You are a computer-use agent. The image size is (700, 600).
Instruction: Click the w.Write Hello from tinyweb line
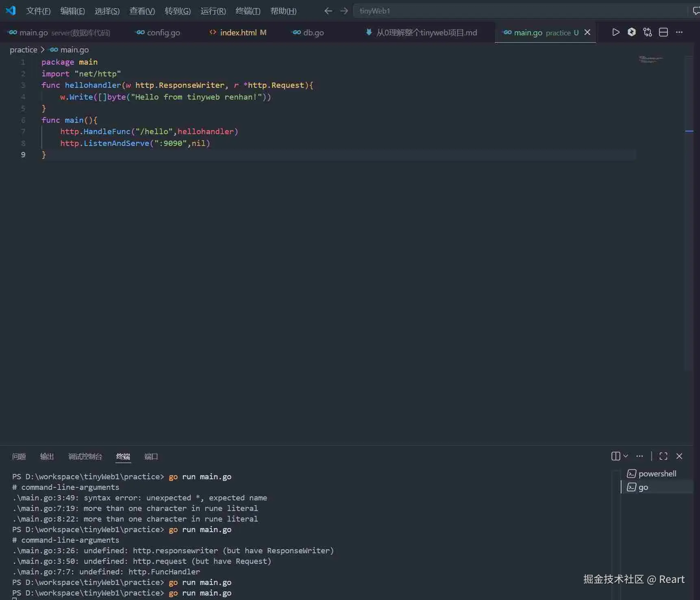165,97
